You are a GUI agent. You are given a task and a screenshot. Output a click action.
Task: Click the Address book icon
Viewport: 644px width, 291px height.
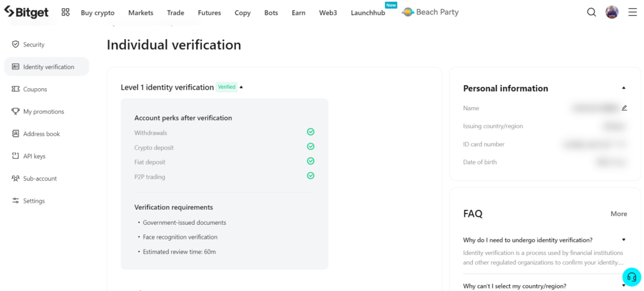point(16,134)
